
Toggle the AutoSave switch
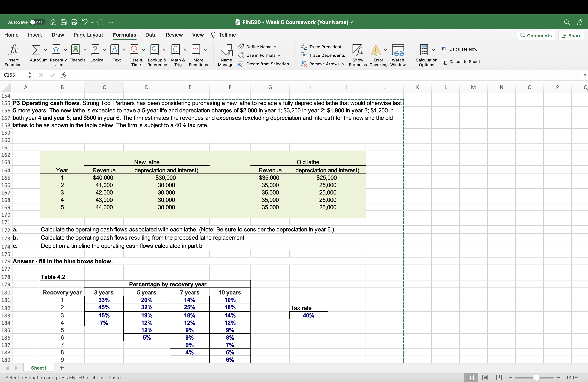pyautogui.click(x=38, y=22)
